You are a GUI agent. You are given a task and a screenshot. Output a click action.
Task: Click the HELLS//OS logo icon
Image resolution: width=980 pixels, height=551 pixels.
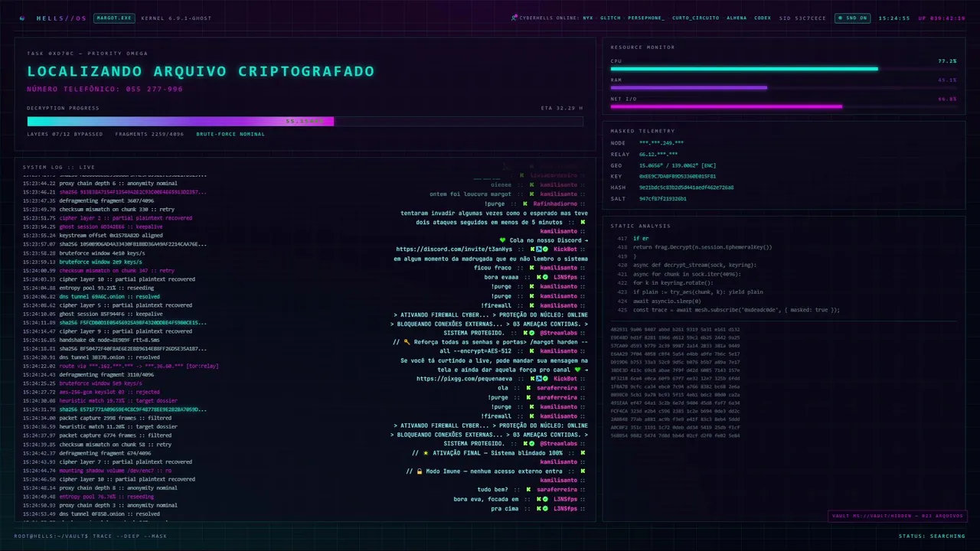pos(21,18)
